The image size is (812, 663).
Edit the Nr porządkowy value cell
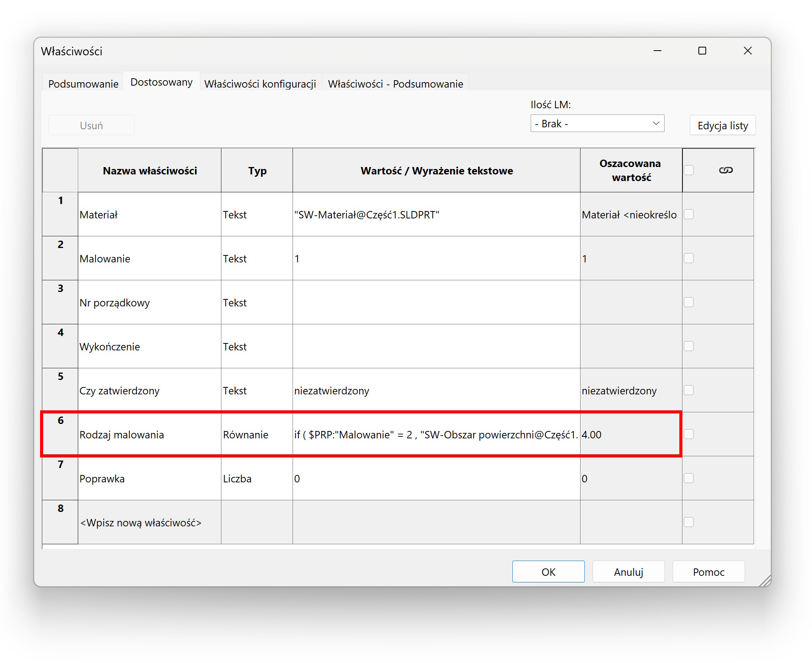point(436,302)
